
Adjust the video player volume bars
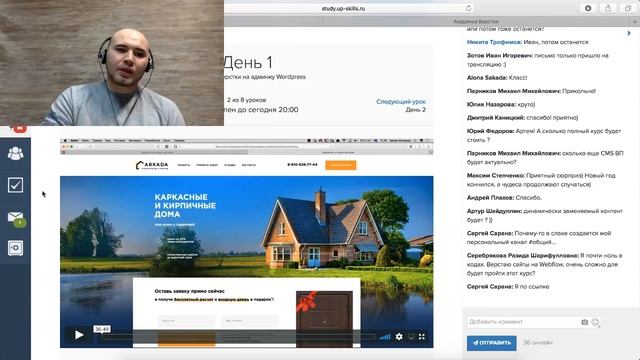[x=385, y=337]
